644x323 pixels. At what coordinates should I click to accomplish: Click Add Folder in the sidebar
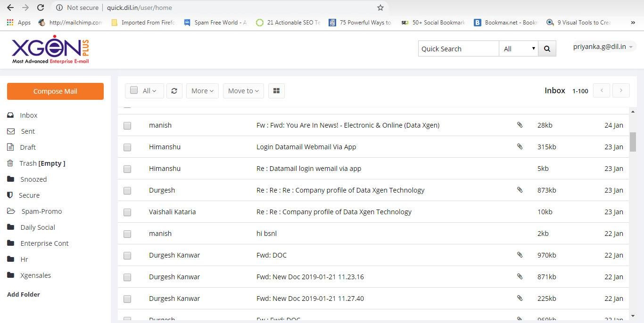23,294
